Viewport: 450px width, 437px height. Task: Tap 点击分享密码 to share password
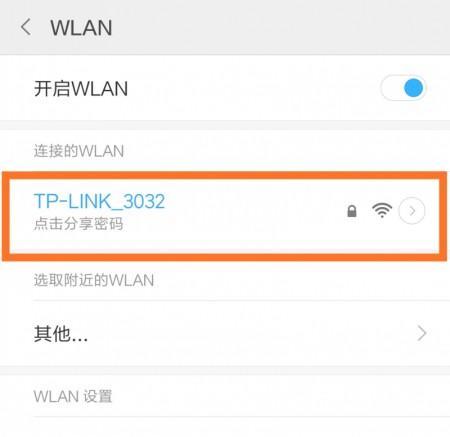(x=79, y=224)
